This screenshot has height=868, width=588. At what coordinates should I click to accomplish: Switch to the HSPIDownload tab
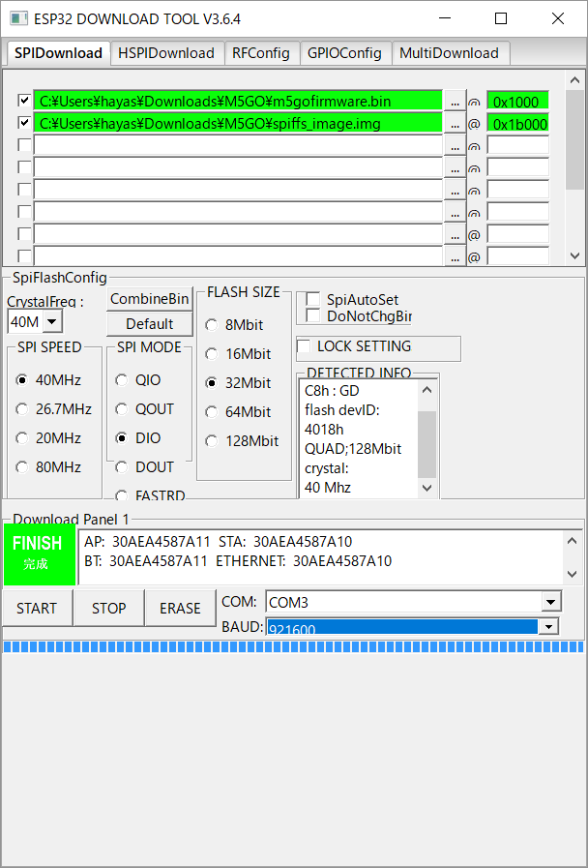(166, 53)
